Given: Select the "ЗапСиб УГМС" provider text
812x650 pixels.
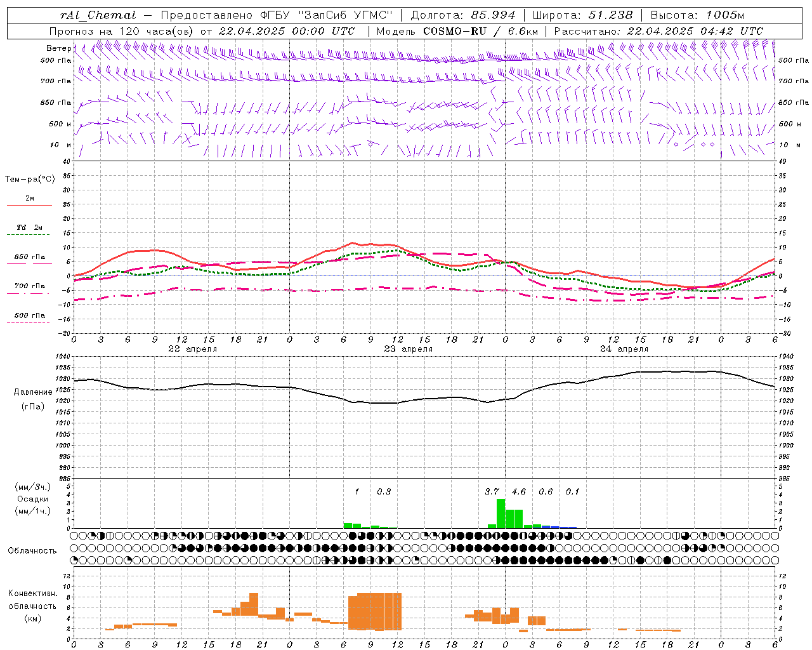Looking at the screenshot, I should pos(346,15).
